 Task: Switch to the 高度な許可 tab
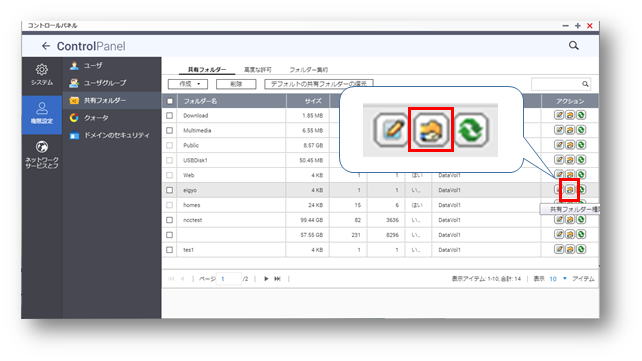click(258, 70)
